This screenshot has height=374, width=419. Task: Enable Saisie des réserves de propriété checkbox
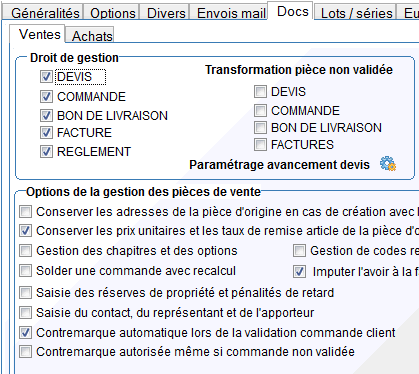25,293
